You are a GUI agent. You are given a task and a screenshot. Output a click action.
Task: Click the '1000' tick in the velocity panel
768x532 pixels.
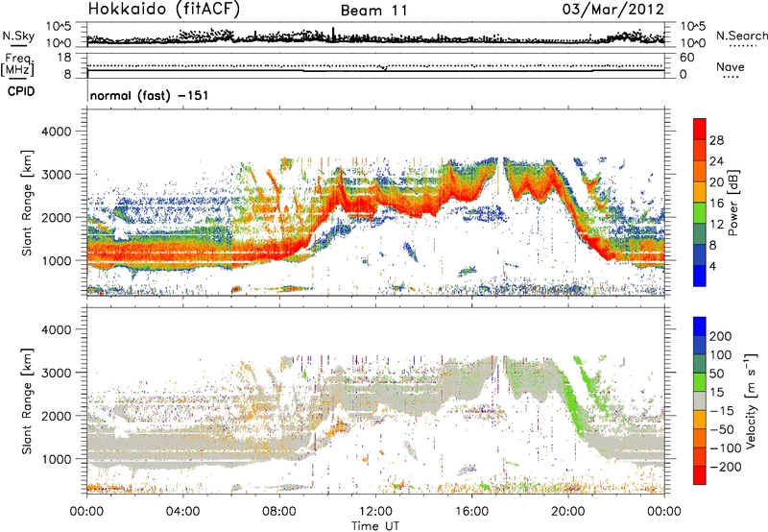(x=59, y=459)
